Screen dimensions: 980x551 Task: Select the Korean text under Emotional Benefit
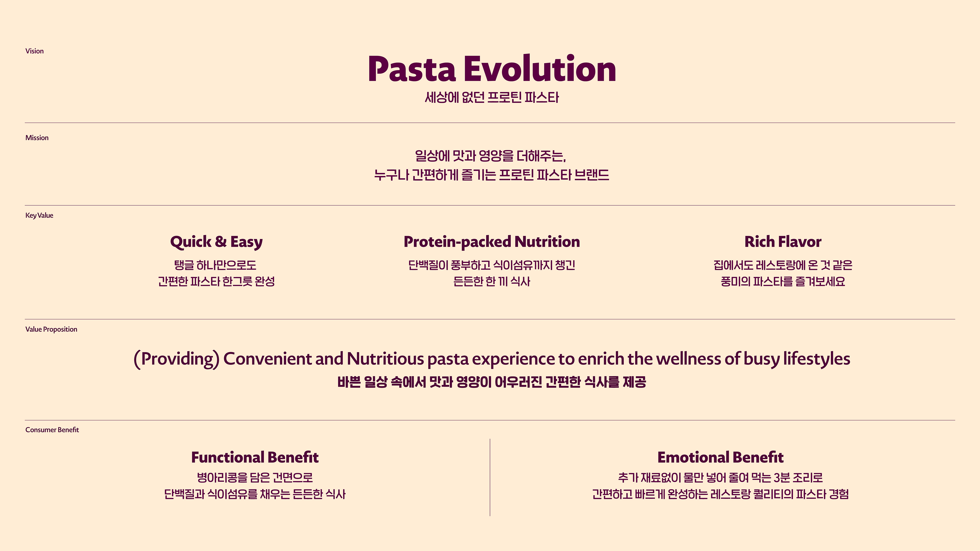[x=720, y=486]
